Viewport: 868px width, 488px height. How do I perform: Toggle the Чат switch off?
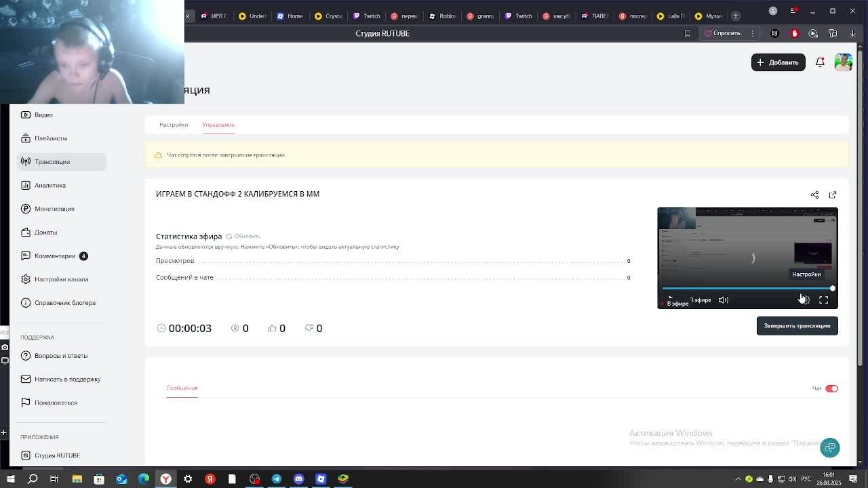click(x=832, y=389)
